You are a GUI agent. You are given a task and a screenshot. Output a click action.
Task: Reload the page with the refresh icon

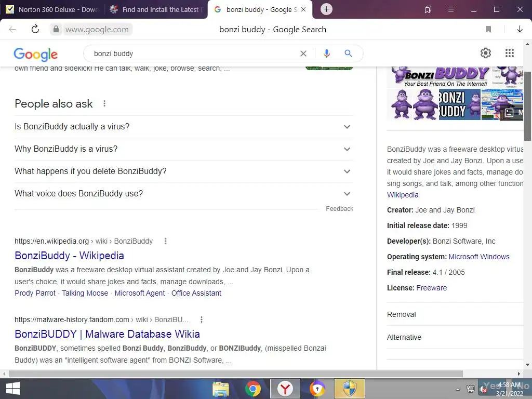tap(35, 29)
